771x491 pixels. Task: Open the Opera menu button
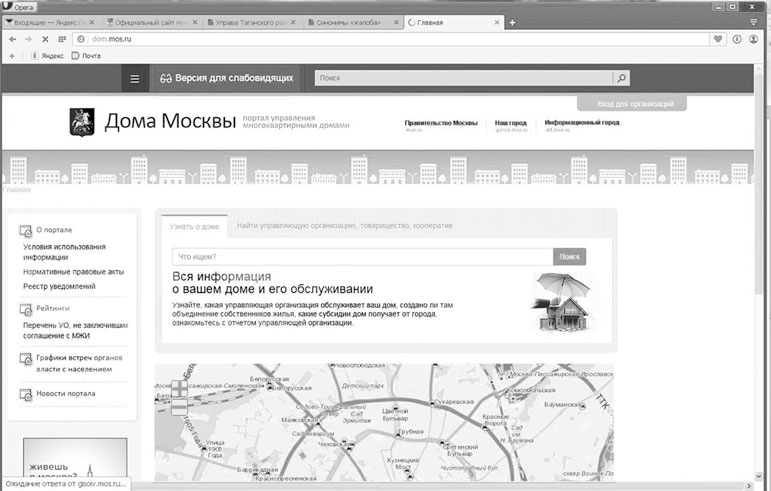[x=19, y=7]
